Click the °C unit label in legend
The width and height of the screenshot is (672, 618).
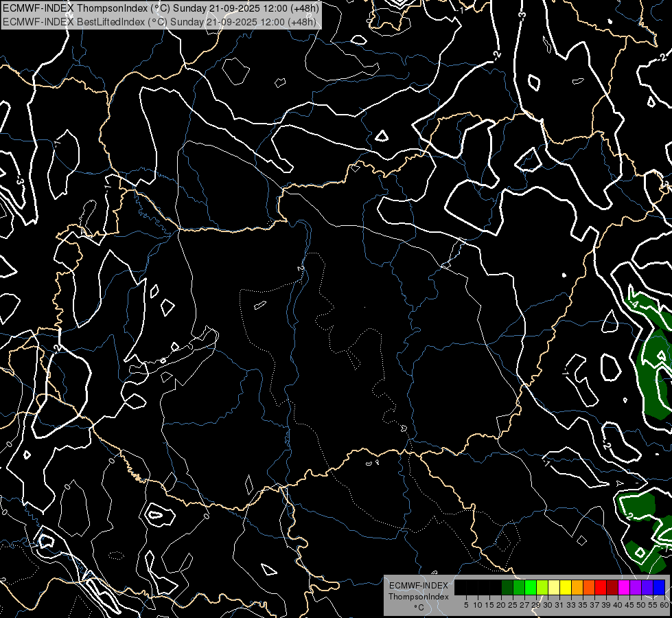(x=418, y=608)
